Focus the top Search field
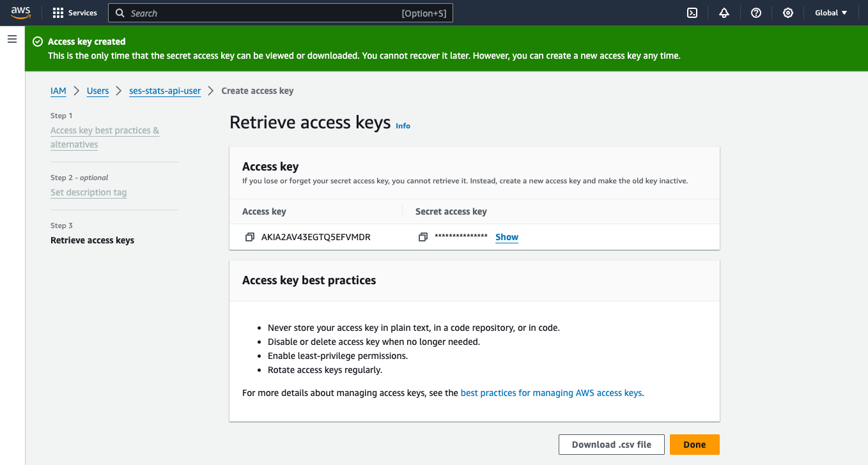The height and width of the screenshot is (465, 868). 281,13
